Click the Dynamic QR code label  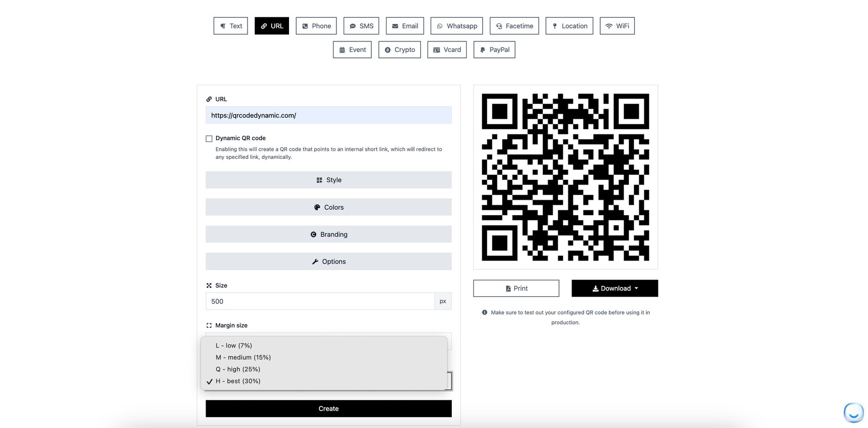pyautogui.click(x=240, y=138)
